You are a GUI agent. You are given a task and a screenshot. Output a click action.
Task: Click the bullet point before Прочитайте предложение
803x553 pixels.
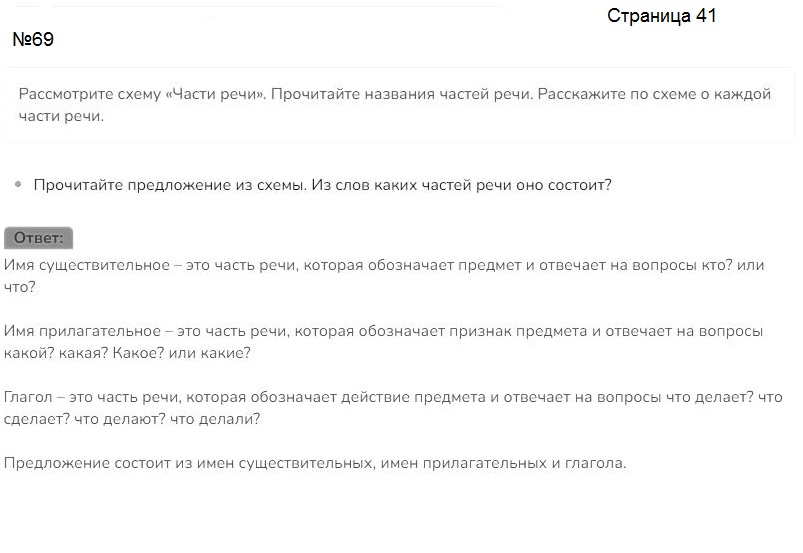pos(18,184)
